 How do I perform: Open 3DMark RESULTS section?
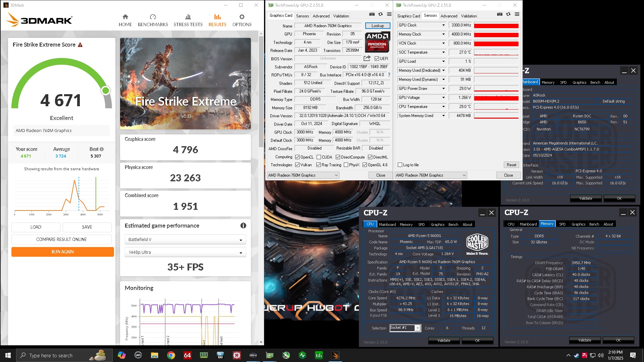(217, 20)
